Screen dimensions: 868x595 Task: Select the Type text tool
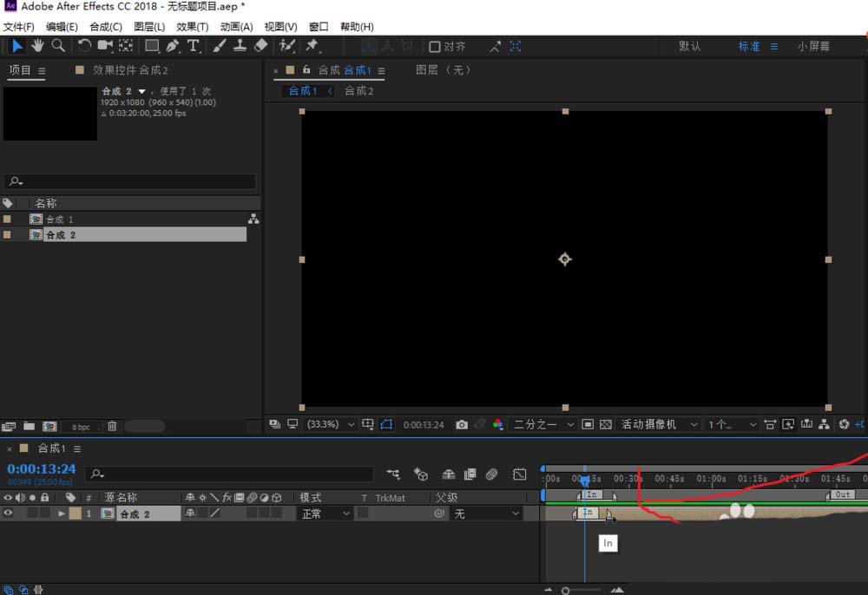pyautogui.click(x=194, y=46)
